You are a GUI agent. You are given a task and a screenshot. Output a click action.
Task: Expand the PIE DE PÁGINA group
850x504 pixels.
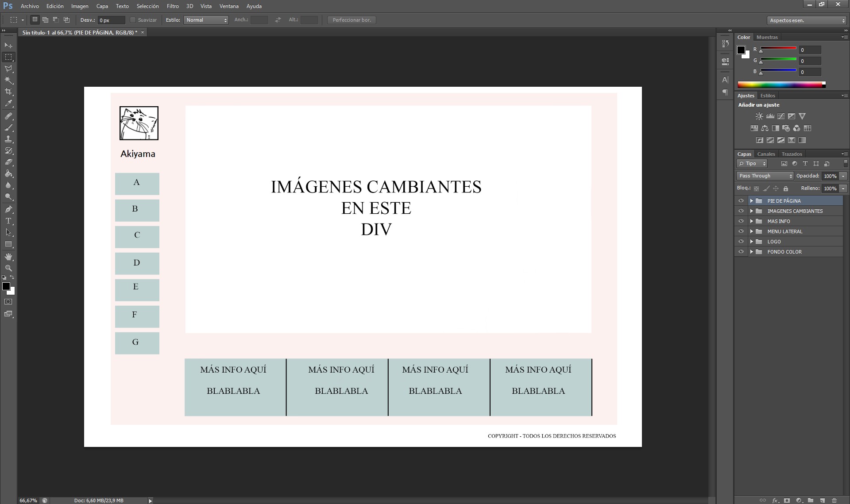point(751,201)
